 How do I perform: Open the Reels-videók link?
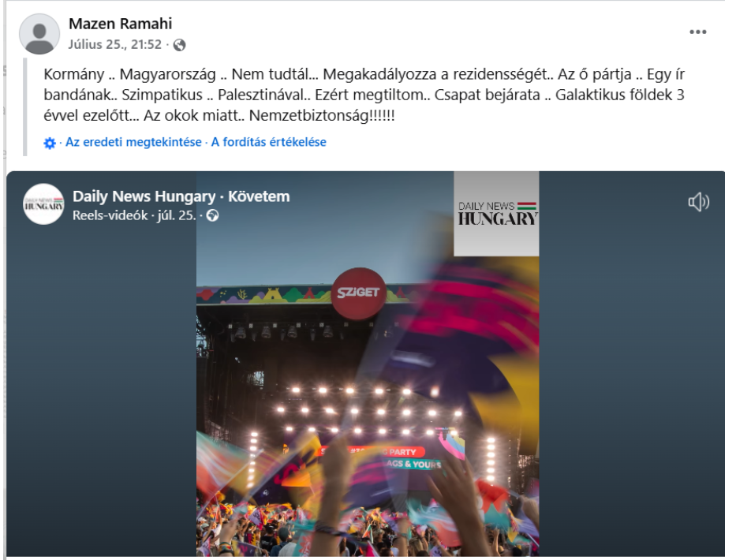110,215
